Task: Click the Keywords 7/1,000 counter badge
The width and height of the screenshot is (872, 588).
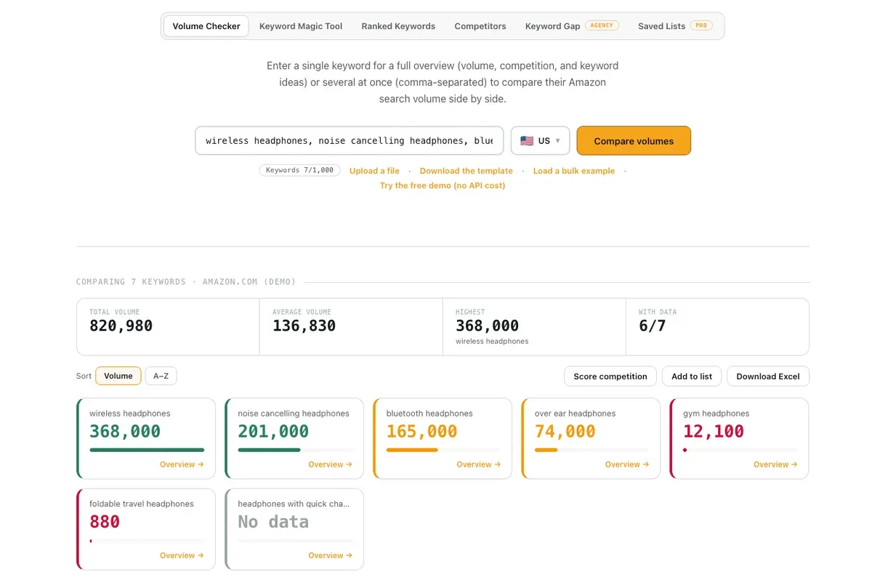Action: tap(299, 170)
